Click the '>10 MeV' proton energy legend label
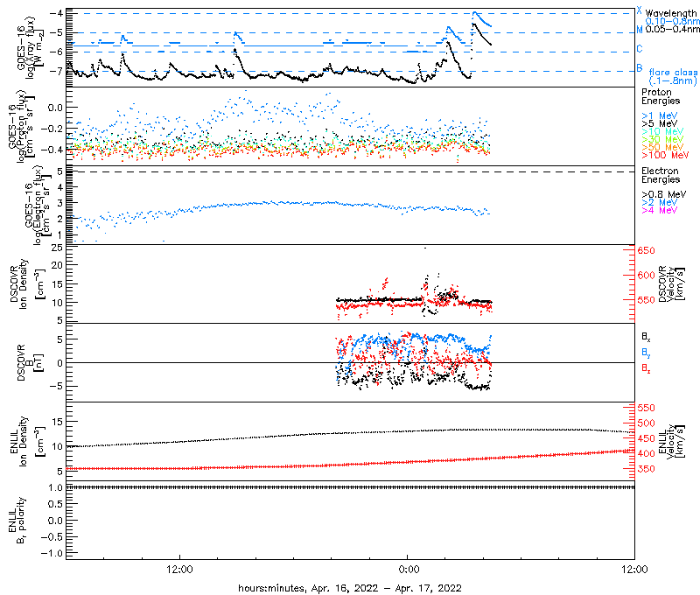The height and width of the screenshot is (595, 700). tap(662, 131)
